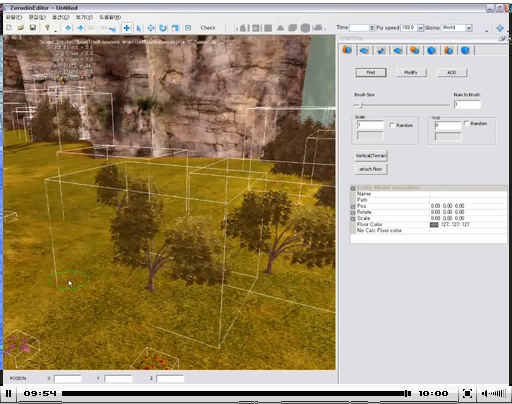
Task: Pause the video playback
Action: (x=8, y=393)
